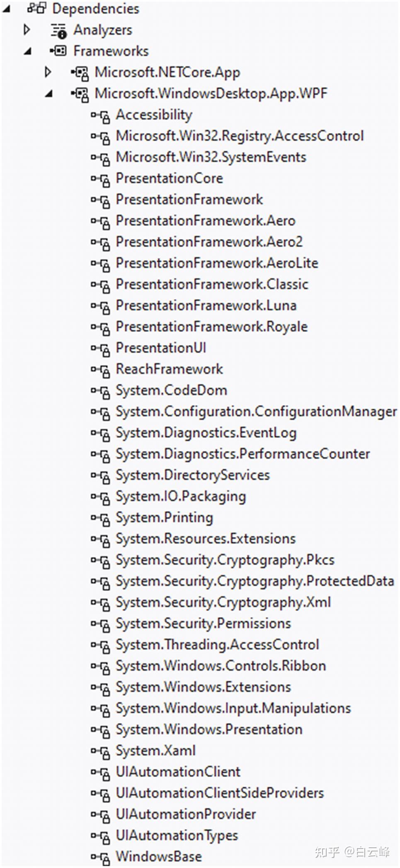Collapse Microsoft.WindowsDesktop.App.WPF node
Screen dimensions: 400x868
pos(49,94)
